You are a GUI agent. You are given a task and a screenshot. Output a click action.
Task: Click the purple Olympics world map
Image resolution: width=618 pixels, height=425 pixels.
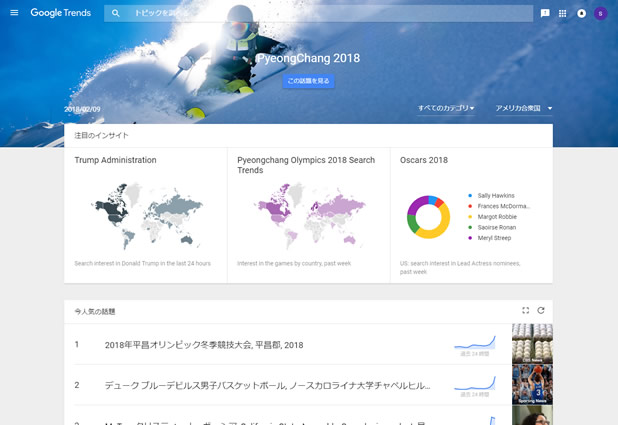tap(310, 216)
